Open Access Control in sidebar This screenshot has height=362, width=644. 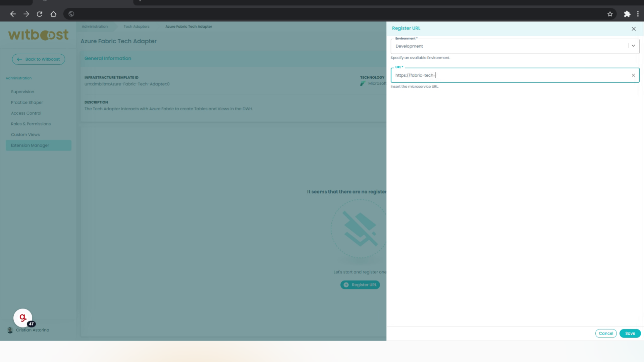tap(26, 113)
